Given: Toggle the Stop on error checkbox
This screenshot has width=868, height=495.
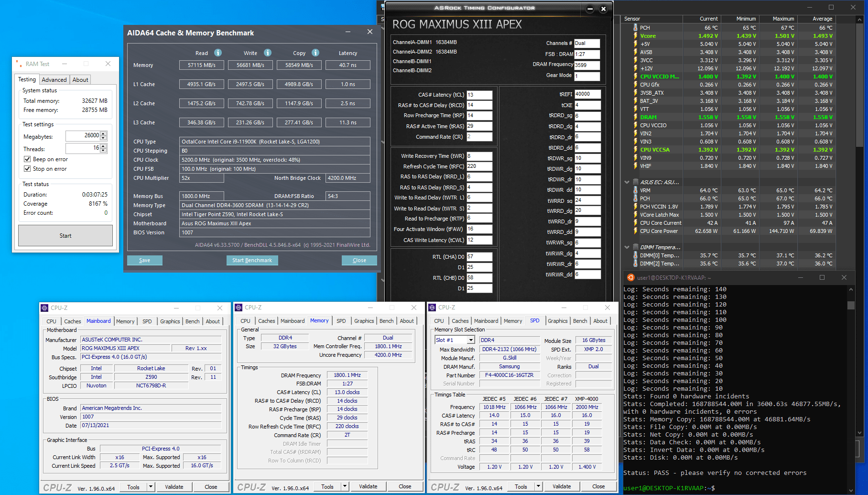Looking at the screenshot, I should click(x=27, y=169).
